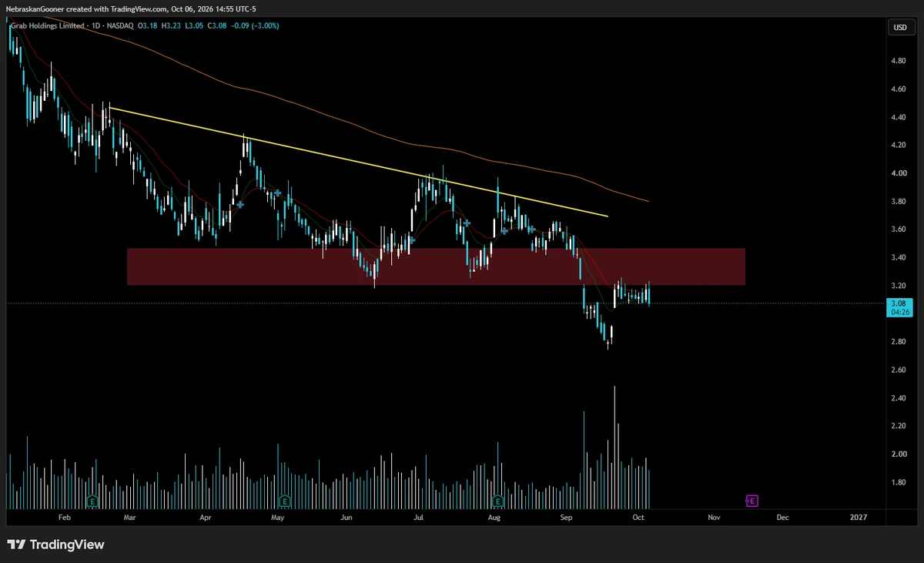Click the Feb label on time axis
Screen dimensions: 924x563
(x=65, y=518)
